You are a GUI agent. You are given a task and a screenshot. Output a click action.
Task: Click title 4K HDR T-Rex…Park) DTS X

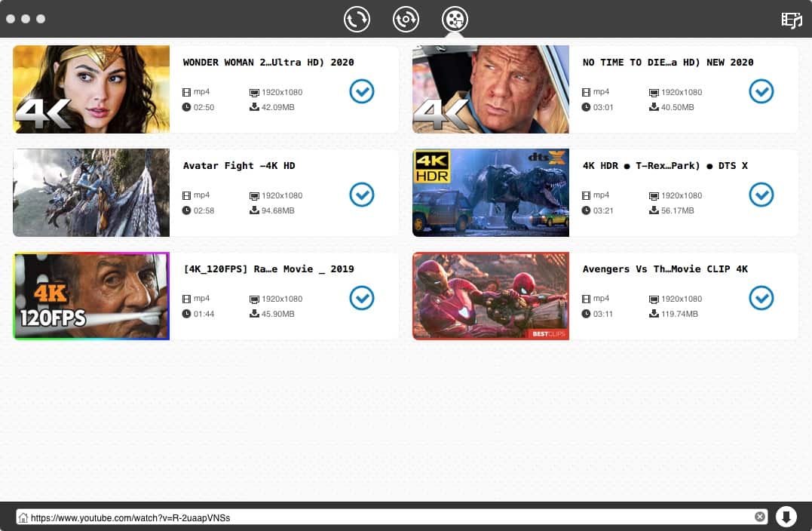665,166
